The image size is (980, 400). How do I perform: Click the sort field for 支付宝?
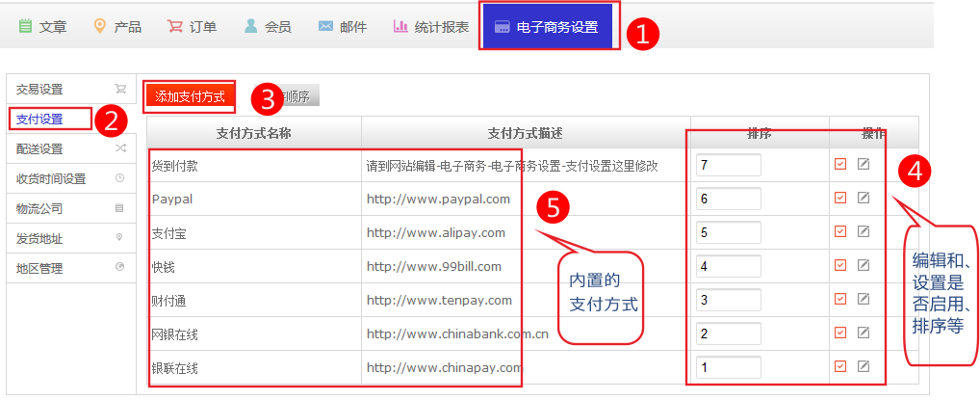(728, 232)
